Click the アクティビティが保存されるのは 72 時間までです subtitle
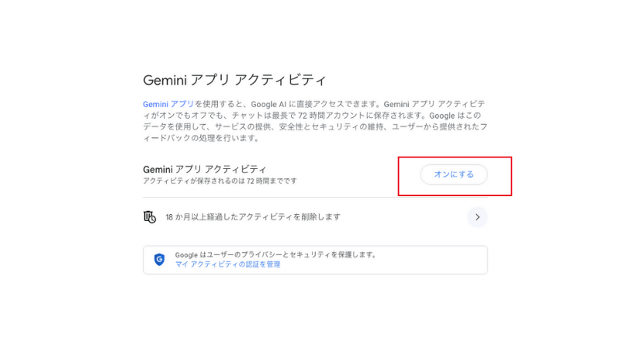Screen dimensions: 644x349 (x=220, y=181)
